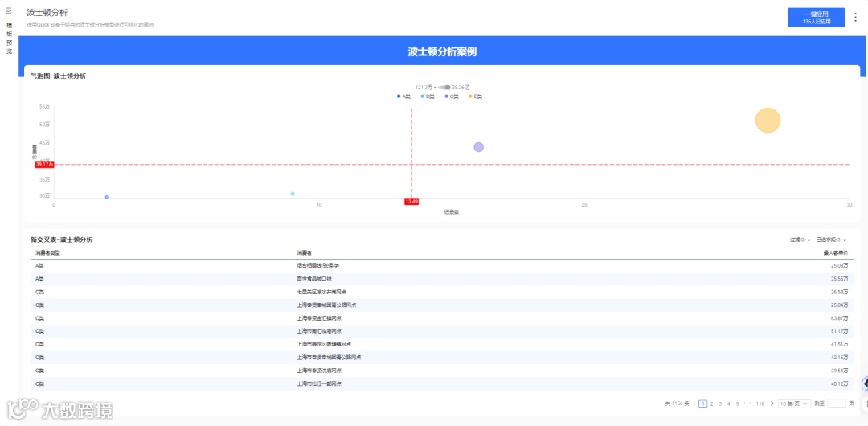Click the 26.58万 value cell
The width and height of the screenshot is (868, 426).
841,292
